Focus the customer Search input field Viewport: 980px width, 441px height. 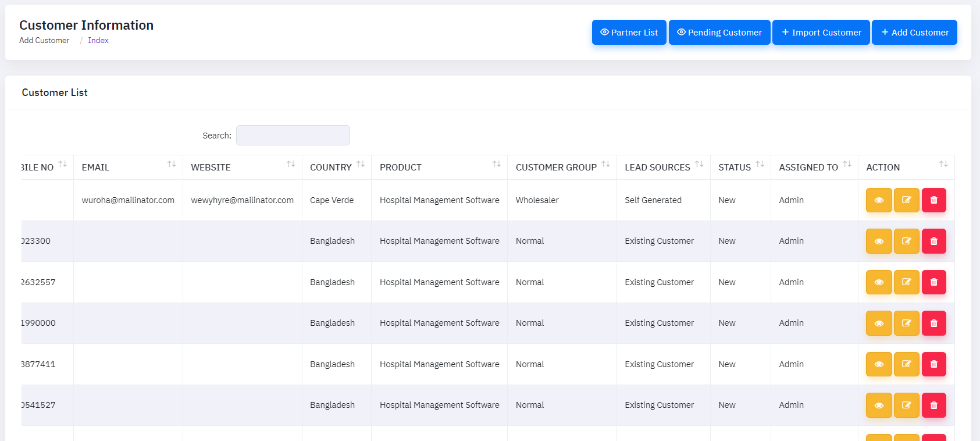click(x=293, y=136)
